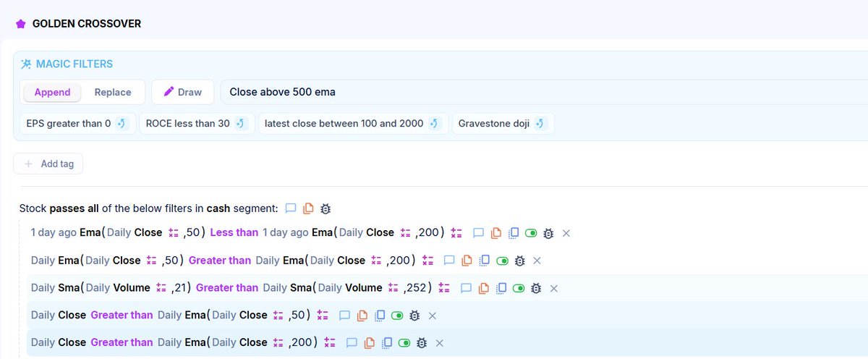Add comment to the Ema 50 Greater than Ema 200 row

448,261
